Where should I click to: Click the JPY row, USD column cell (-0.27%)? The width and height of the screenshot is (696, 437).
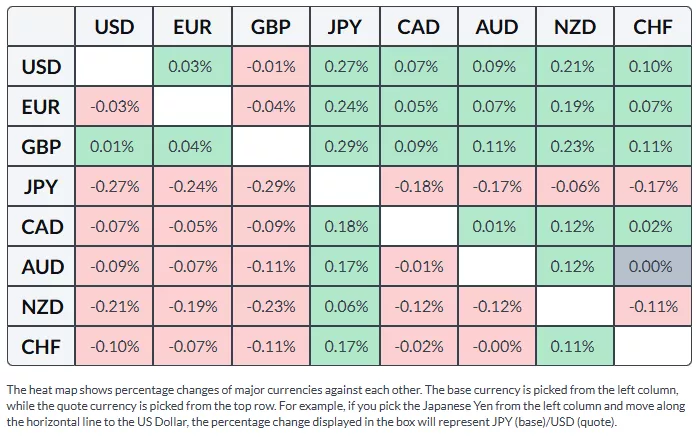pos(114,187)
